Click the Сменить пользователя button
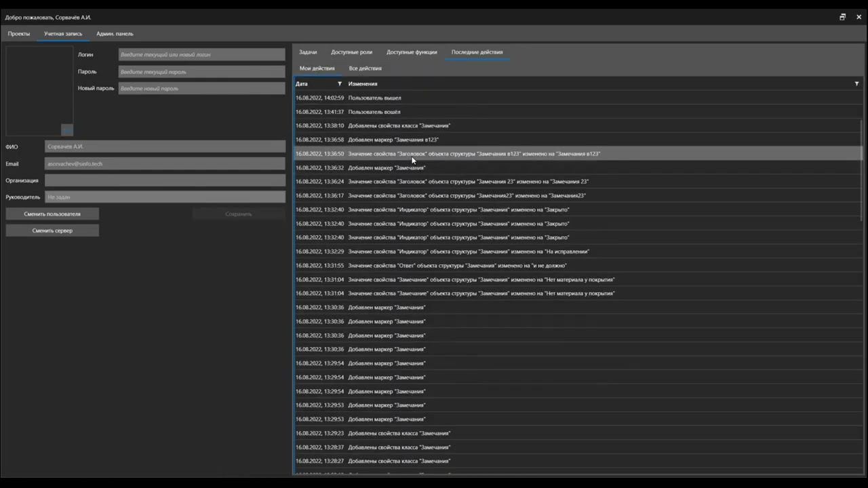 pyautogui.click(x=52, y=214)
